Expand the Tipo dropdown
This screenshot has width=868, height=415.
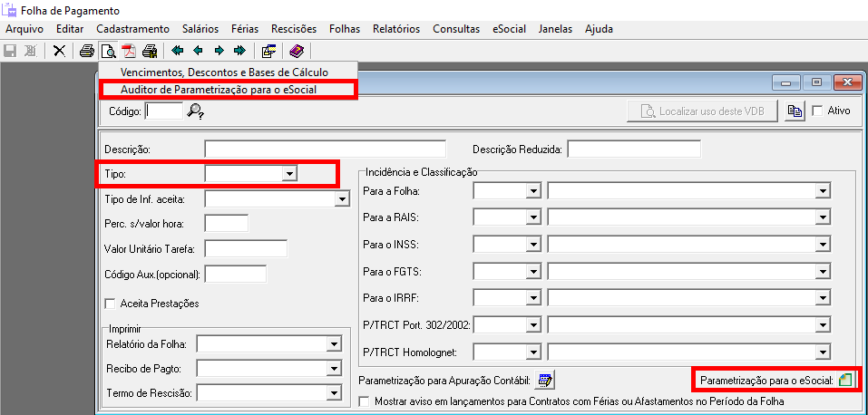[x=289, y=172]
